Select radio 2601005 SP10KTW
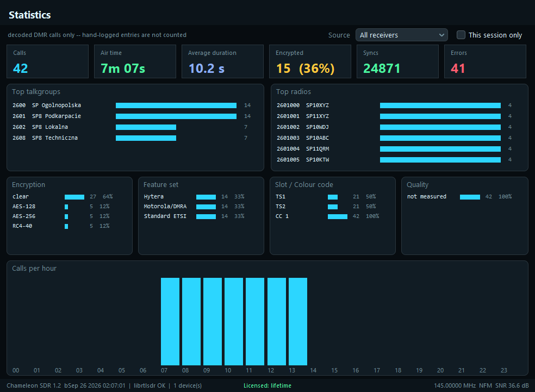This screenshot has width=535, height=392. point(394,160)
